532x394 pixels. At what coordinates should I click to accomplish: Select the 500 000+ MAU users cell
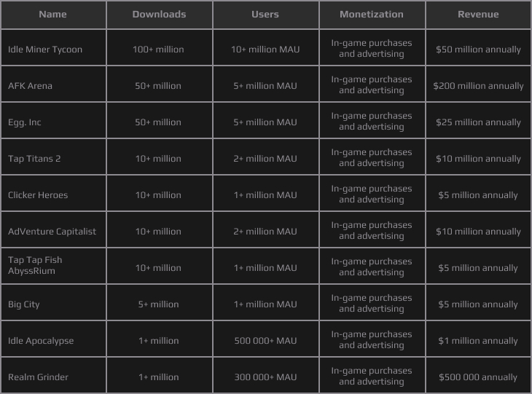click(266, 339)
